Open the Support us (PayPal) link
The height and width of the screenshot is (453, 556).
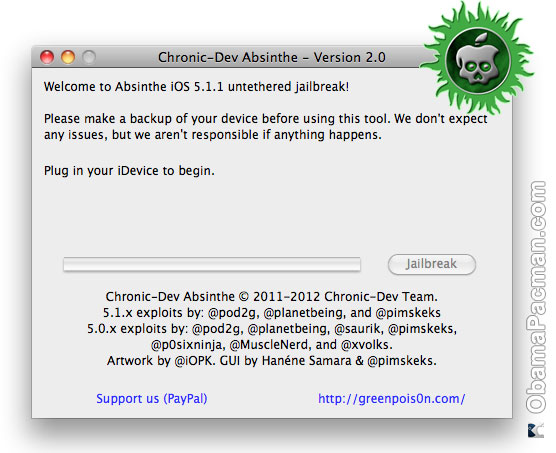click(x=152, y=399)
